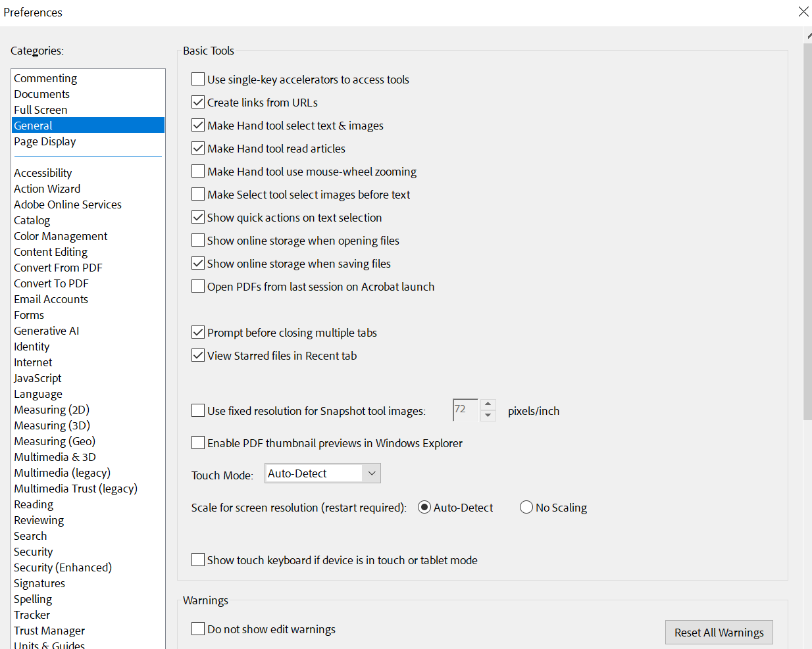Enable Open PDFs from last session
This screenshot has width=812, height=649.
coord(198,286)
